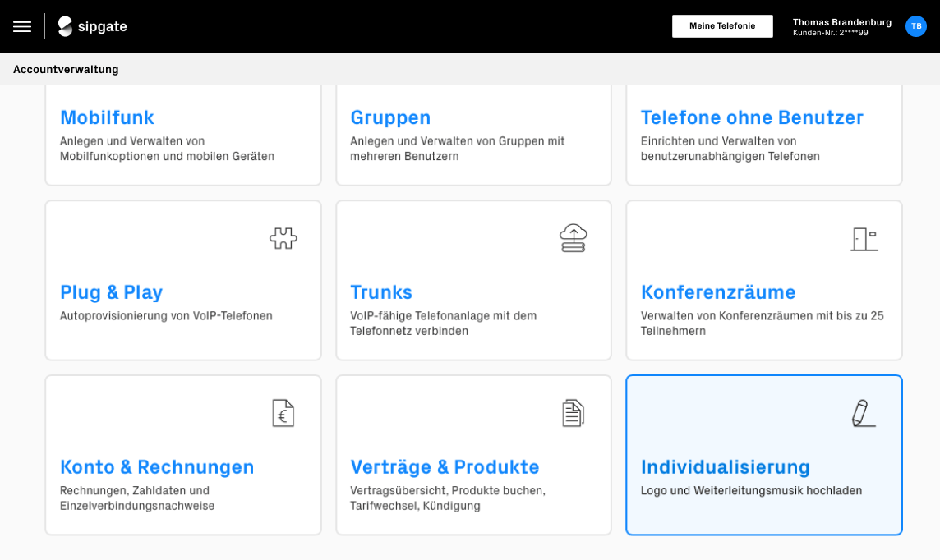This screenshot has height=560, width=940.
Task: Click 'Anlegen und Verwalten von Mobilfunkoptionen' description
Action: 168,149
